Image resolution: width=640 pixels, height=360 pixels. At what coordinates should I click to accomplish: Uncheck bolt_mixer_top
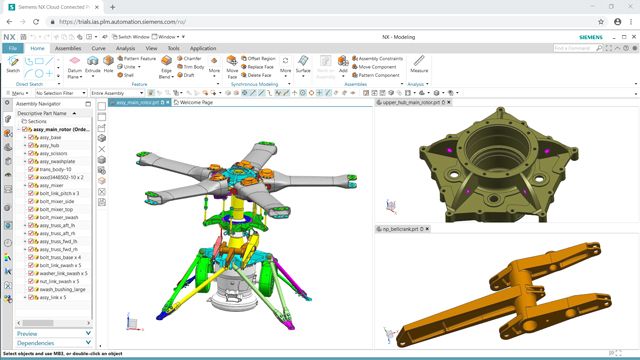31,209
